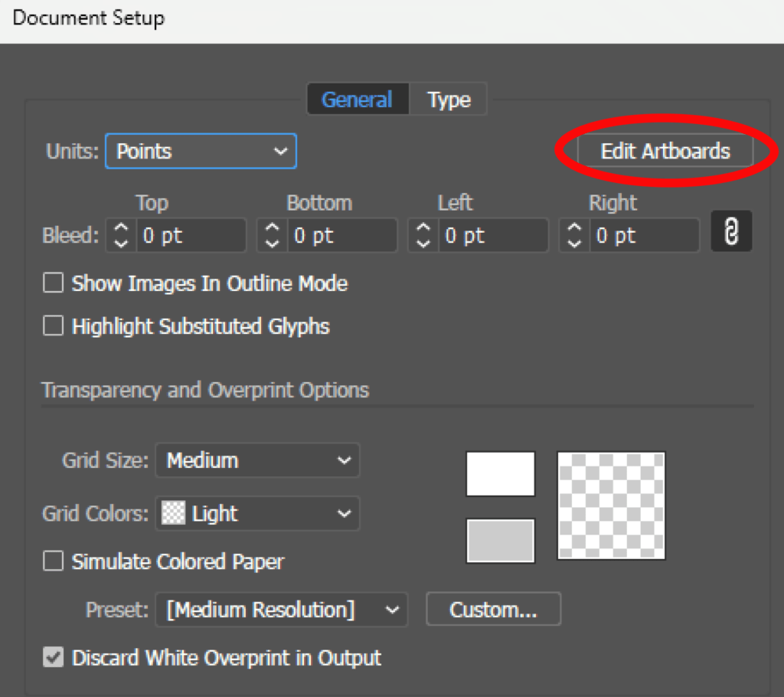This screenshot has width=784, height=697.
Task: Enable Show Images In Outline Mode
Action: [53, 283]
